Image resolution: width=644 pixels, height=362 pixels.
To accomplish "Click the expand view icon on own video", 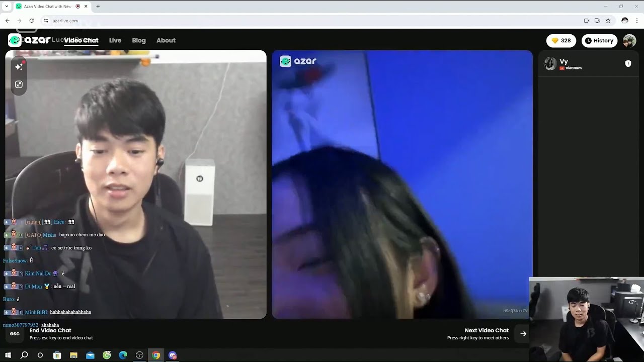I will pyautogui.click(x=19, y=84).
